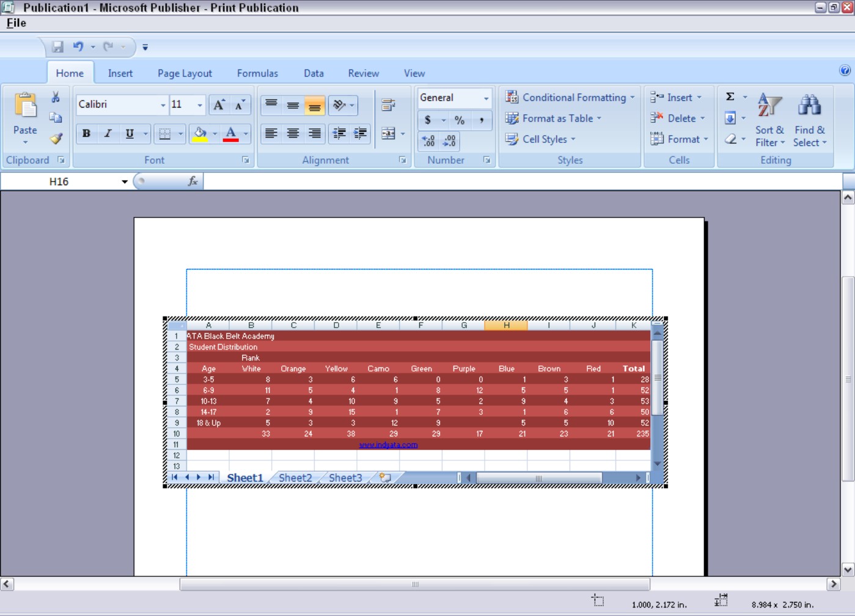Apply percent style
This screenshot has height=616, width=855.
pos(460,120)
